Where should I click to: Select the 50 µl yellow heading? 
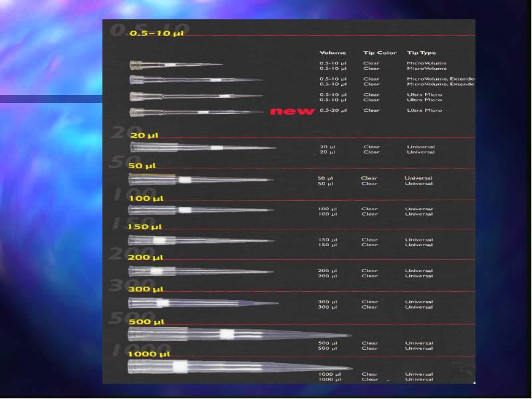tap(142, 166)
